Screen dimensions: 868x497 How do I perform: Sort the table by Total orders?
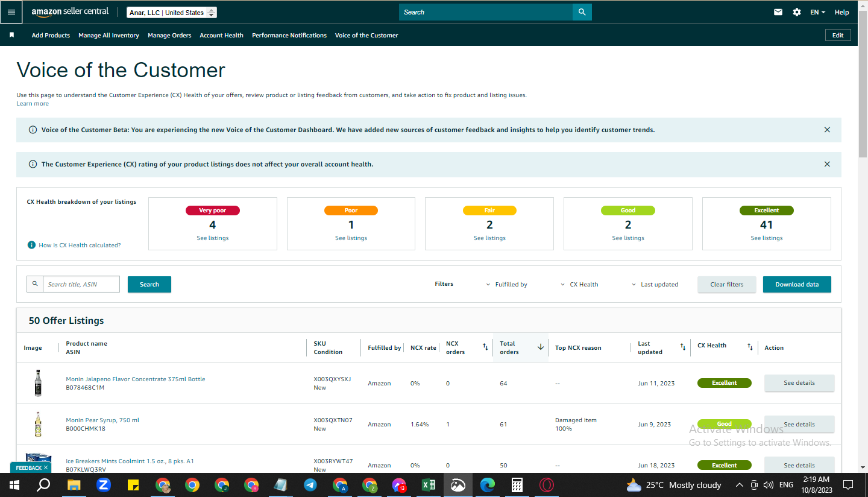coord(541,347)
